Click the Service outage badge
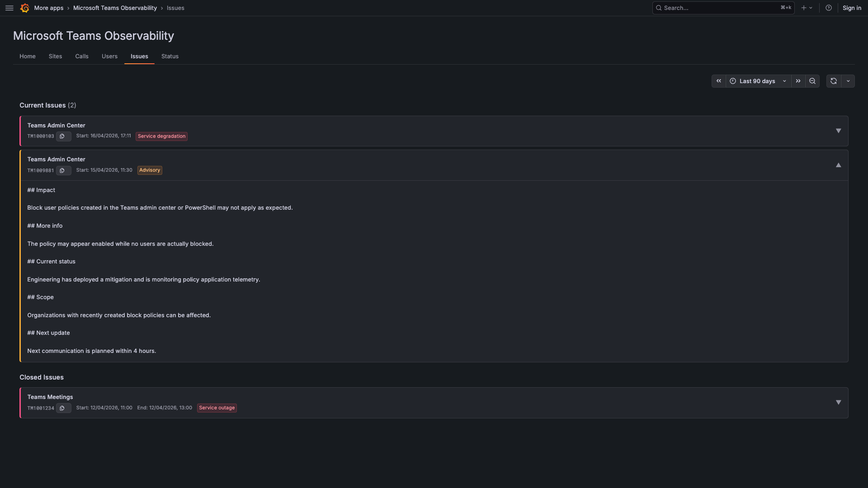Screen dimensions: 868x488 (x=217, y=408)
